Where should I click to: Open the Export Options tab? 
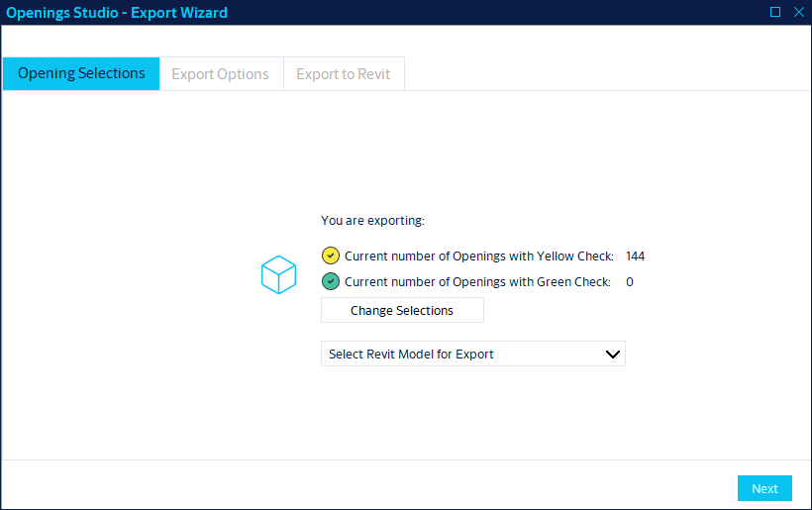coord(221,74)
